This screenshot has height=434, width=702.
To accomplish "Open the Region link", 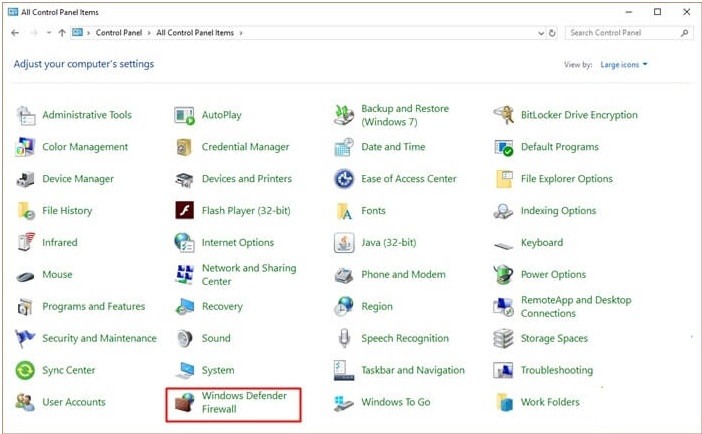I will coord(377,307).
